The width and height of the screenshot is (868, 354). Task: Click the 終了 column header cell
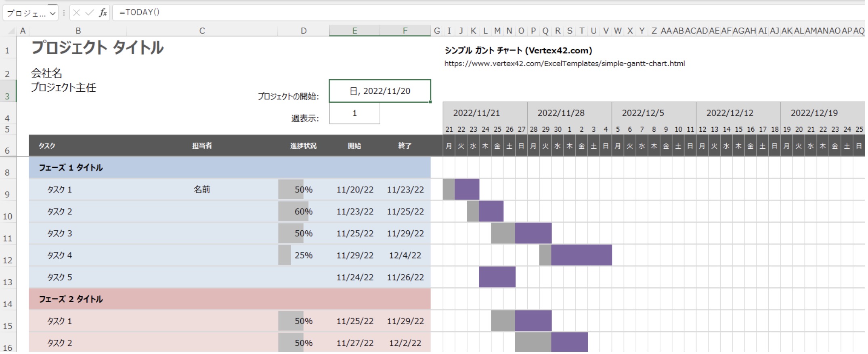coord(405,145)
